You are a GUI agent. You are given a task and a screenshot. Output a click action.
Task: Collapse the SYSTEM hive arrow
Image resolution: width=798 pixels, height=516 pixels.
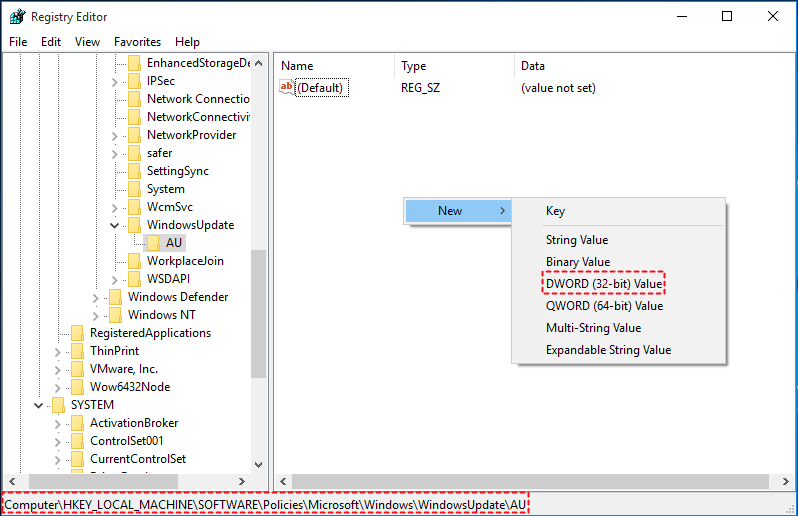(39, 405)
